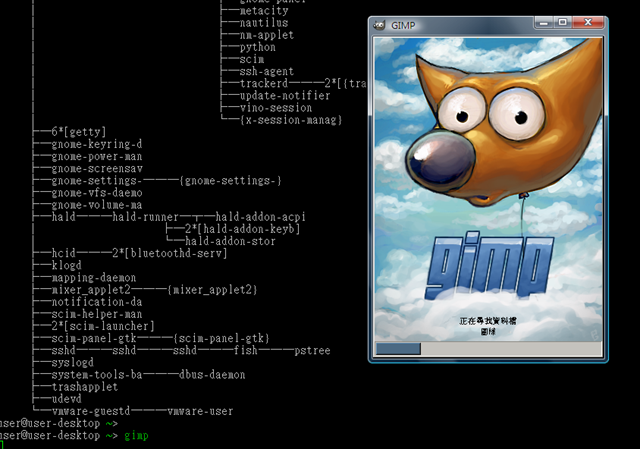This screenshot has width=640, height=449.
Task: Click 'notification-da' in the terminal
Action: click(x=97, y=302)
